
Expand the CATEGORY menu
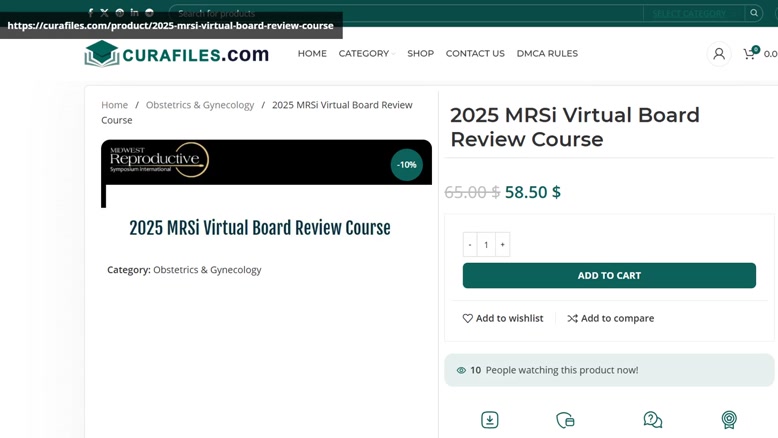[367, 54]
